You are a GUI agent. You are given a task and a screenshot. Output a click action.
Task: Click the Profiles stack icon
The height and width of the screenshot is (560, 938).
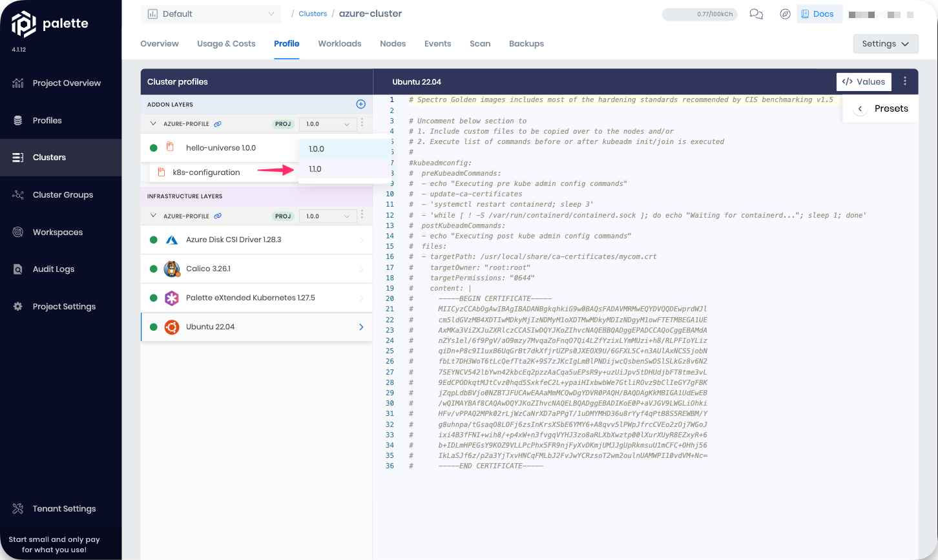[18, 121]
